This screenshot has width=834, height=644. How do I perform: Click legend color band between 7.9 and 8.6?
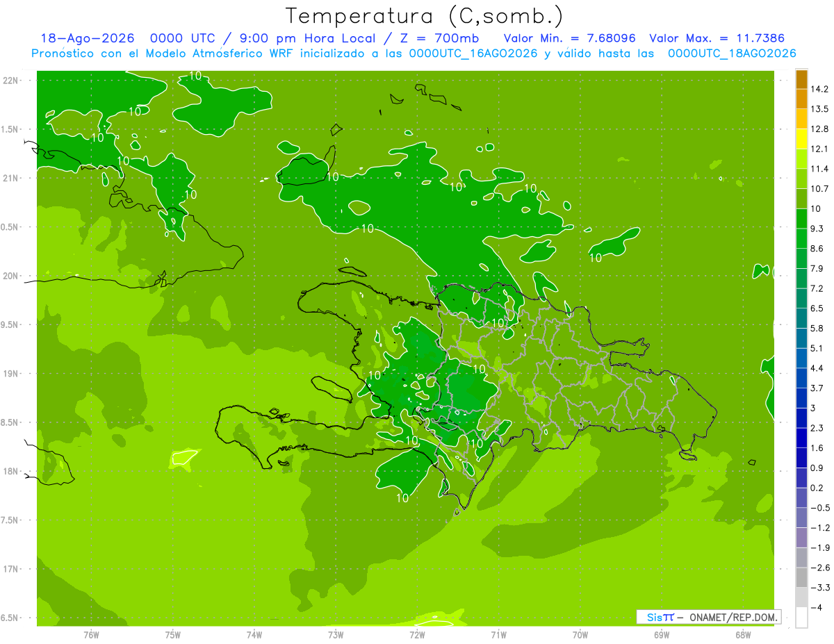[x=801, y=258]
